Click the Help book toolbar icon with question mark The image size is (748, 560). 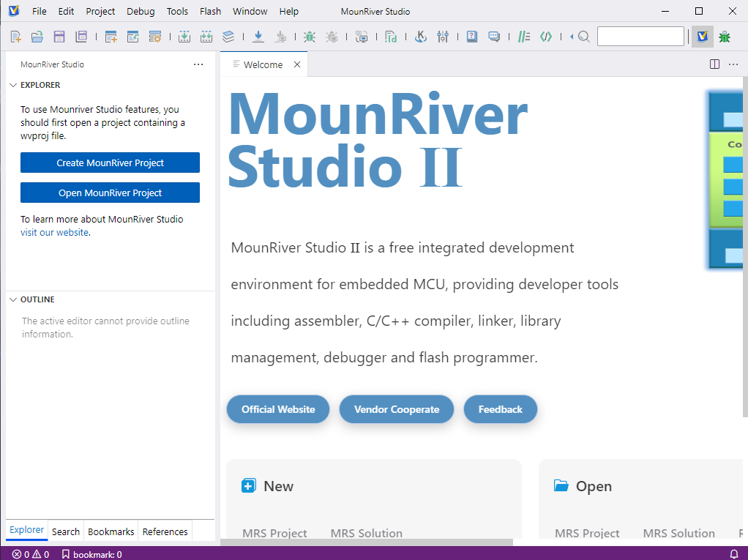tap(472, 37)
